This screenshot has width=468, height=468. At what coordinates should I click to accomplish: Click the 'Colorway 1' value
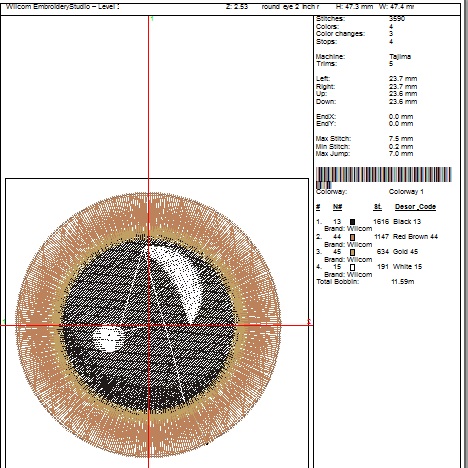pyautogui.click(x=406, y=192)
